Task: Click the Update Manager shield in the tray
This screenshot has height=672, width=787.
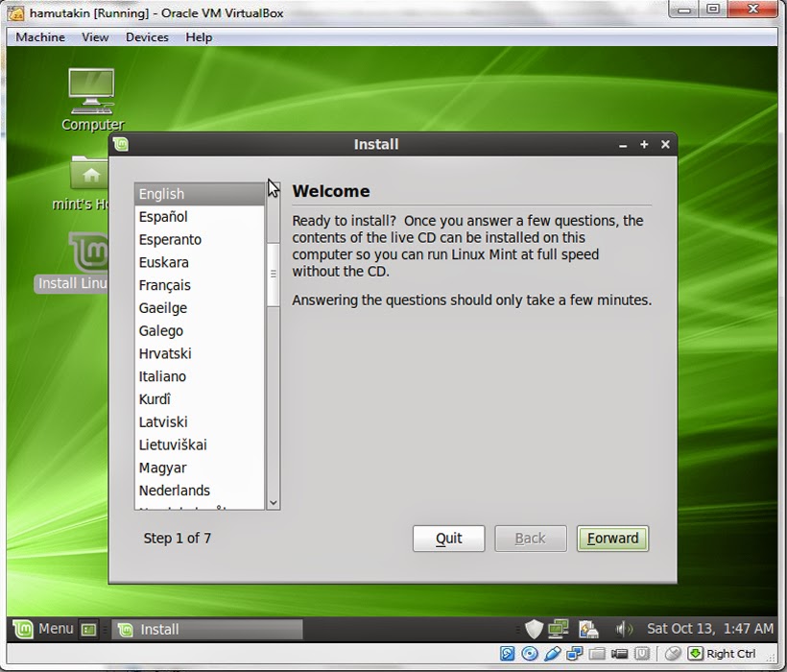Action: (x=535, y=629)
